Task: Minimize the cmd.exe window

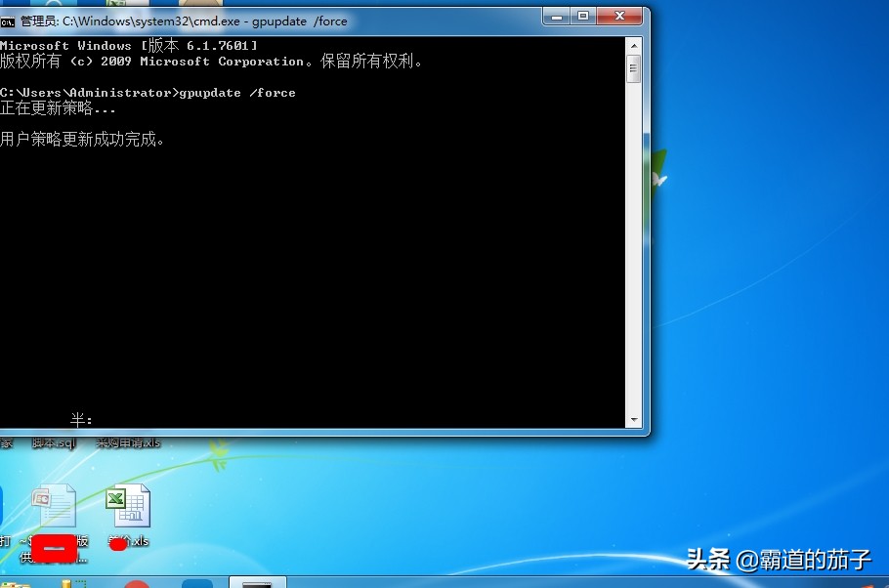Action: tap(556, 17)
